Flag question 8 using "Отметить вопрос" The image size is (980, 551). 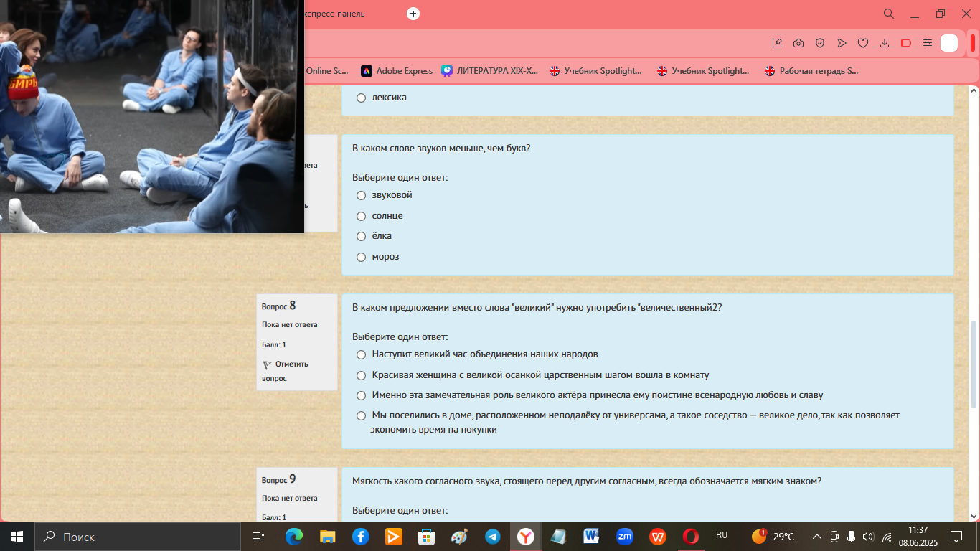(x=286, y=371)
